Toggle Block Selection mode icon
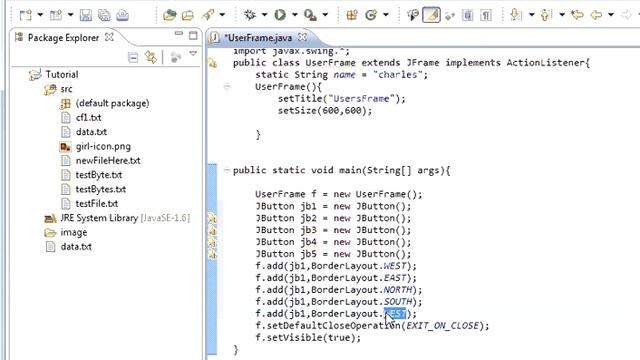This screenshot has height=360, width=640. coord(468,15)
